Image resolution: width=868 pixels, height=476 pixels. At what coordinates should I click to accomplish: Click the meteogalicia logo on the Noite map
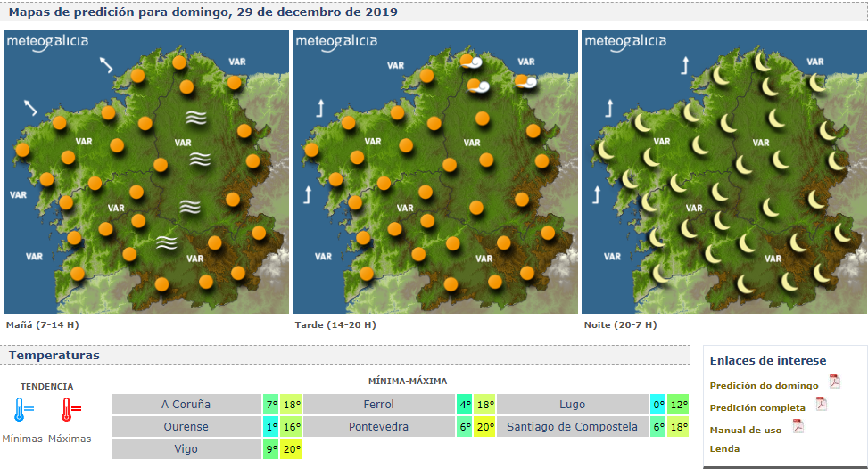point(625,43)
